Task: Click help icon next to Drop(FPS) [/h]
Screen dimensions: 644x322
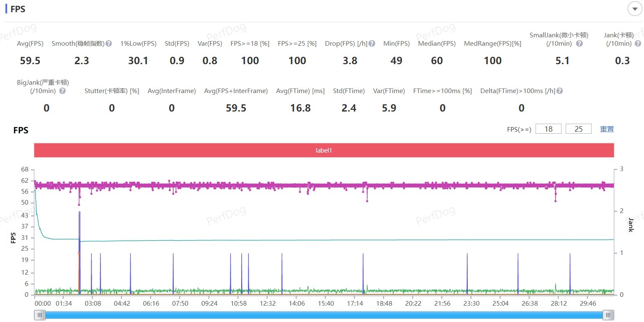Action: [372, 44]
